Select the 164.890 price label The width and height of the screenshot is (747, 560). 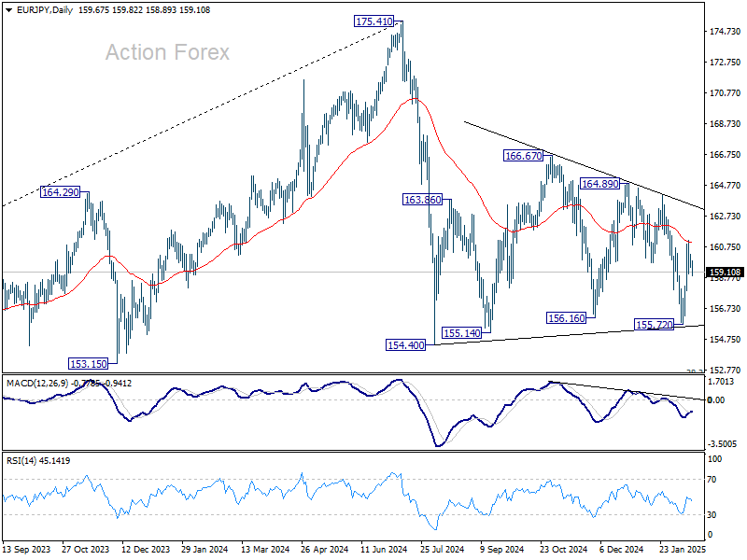(x=600, y=184)
